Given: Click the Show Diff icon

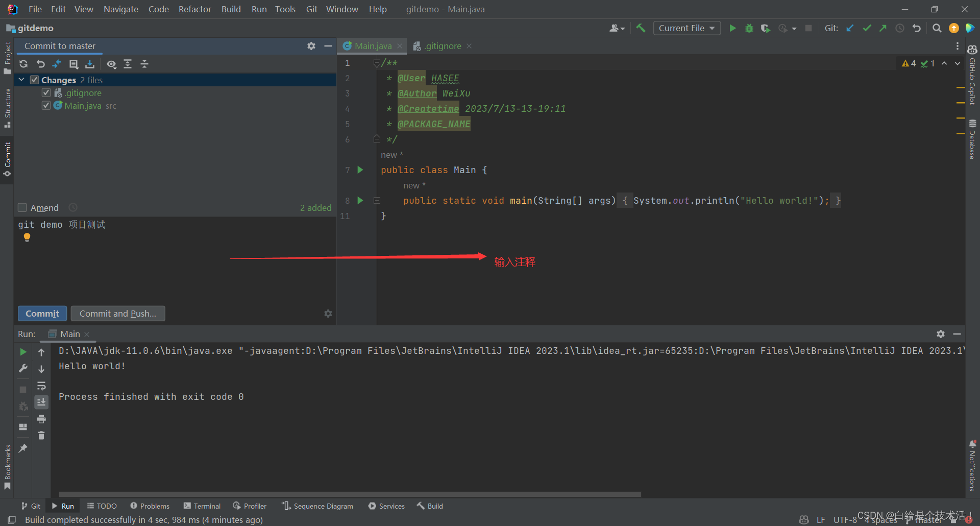Looking at the screenshot, I should 57,64.
